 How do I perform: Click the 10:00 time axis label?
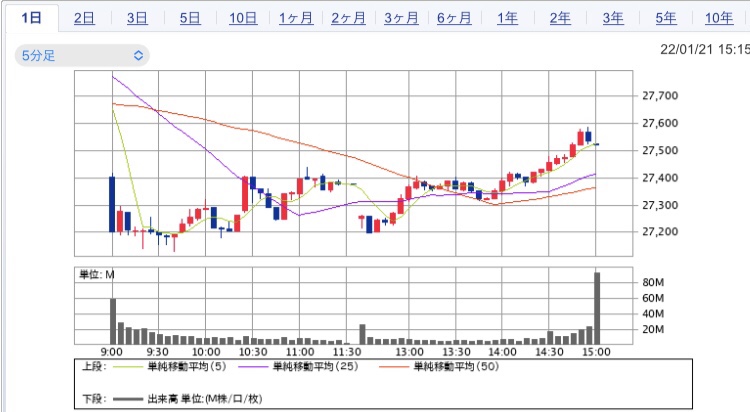206,352
